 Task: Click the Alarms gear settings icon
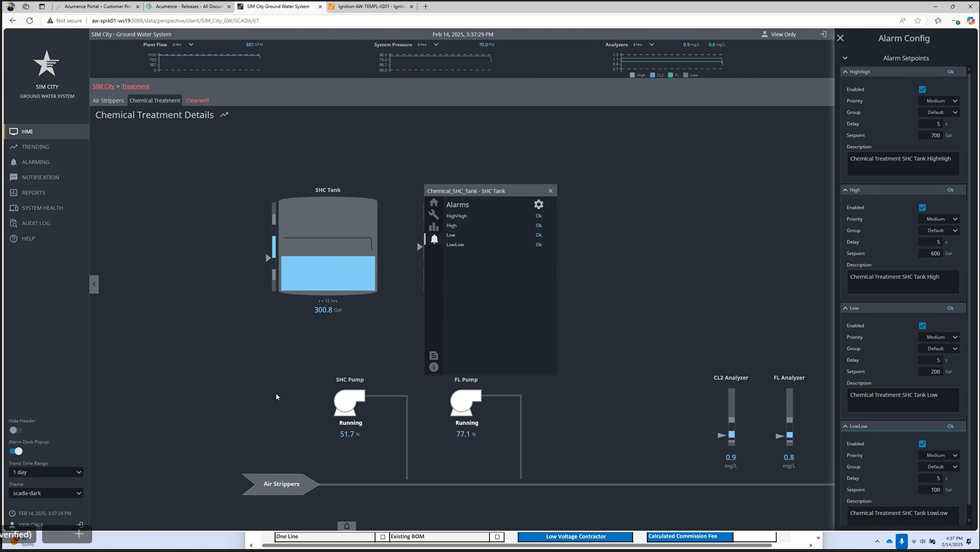(x=539, y=205)
